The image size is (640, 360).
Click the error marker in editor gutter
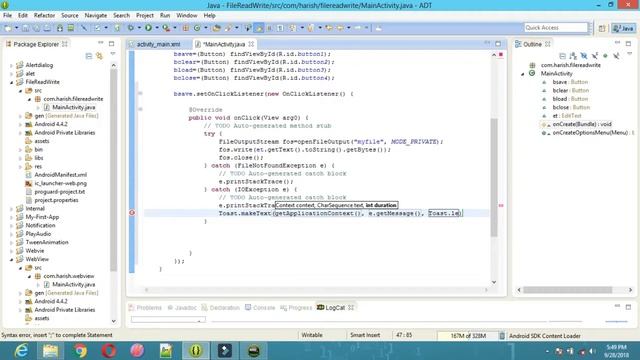tap(132, 213)
